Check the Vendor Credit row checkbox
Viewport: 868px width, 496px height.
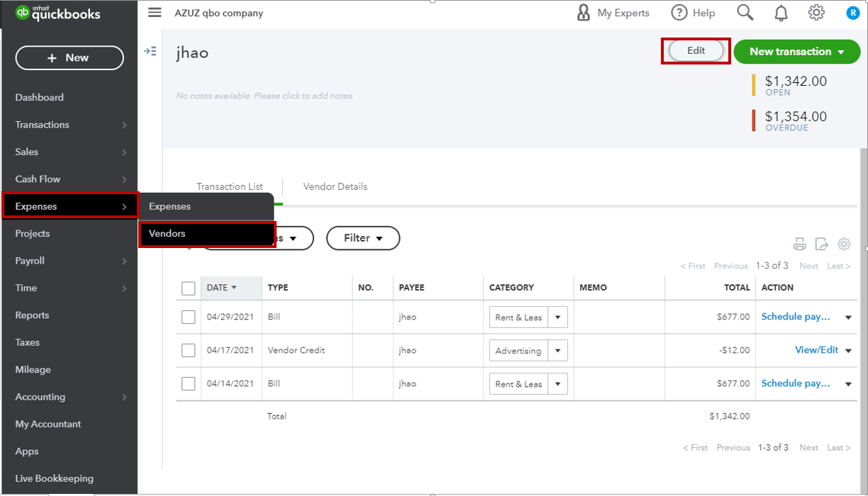(x=188, y=350)
